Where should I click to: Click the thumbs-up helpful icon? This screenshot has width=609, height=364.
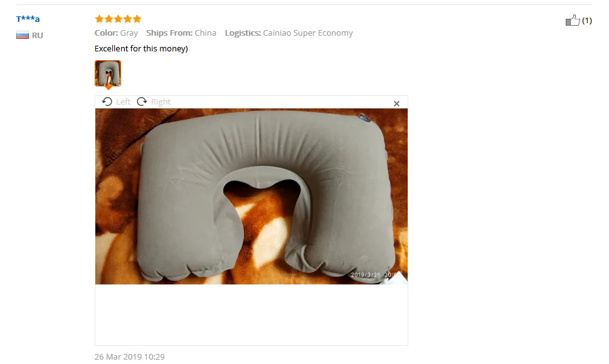(573, 20)
